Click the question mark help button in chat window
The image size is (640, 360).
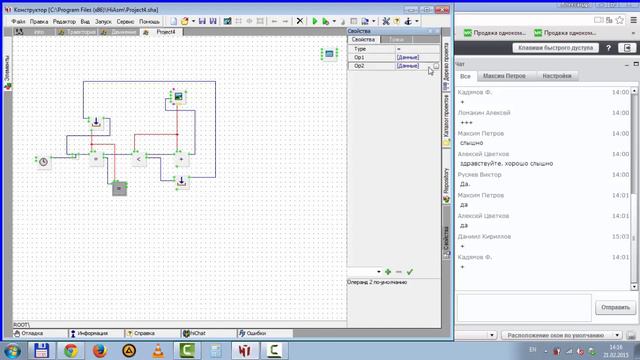coord(609,48)
